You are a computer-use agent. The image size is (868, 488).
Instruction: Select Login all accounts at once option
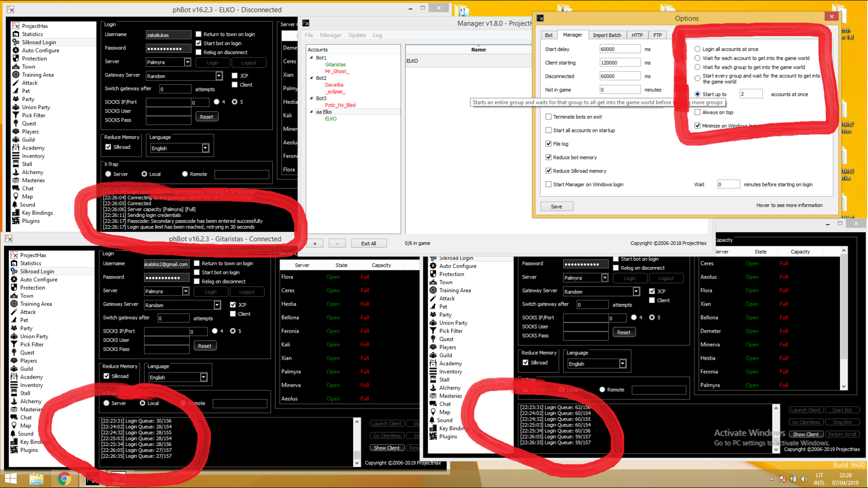pyautogui.click(x=698, y=49)
